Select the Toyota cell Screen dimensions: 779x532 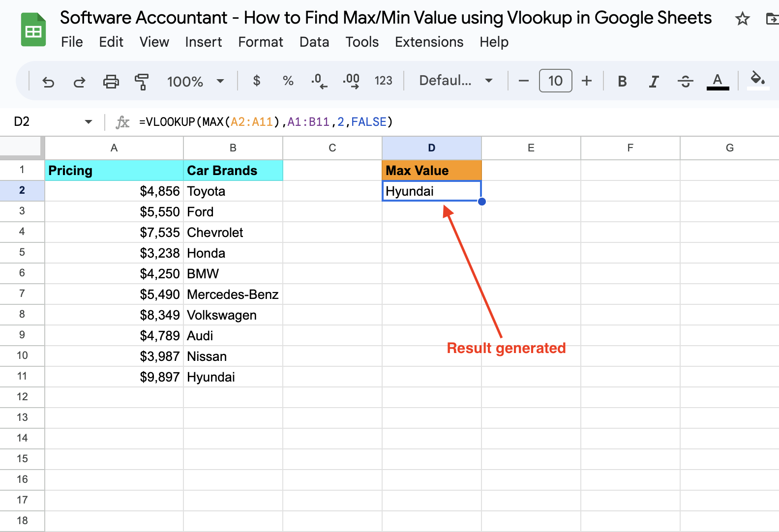(x=233, y=191)
